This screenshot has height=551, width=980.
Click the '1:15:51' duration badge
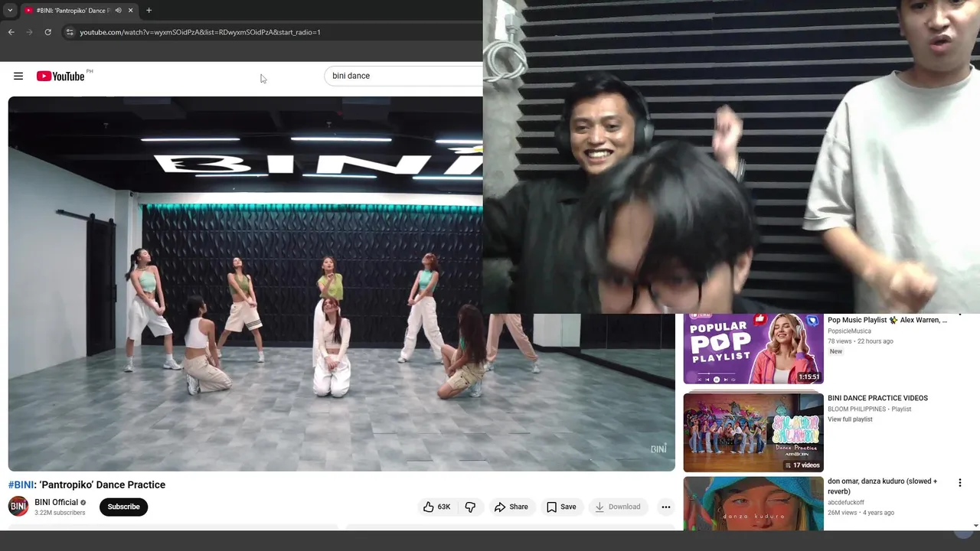(809, 377)
